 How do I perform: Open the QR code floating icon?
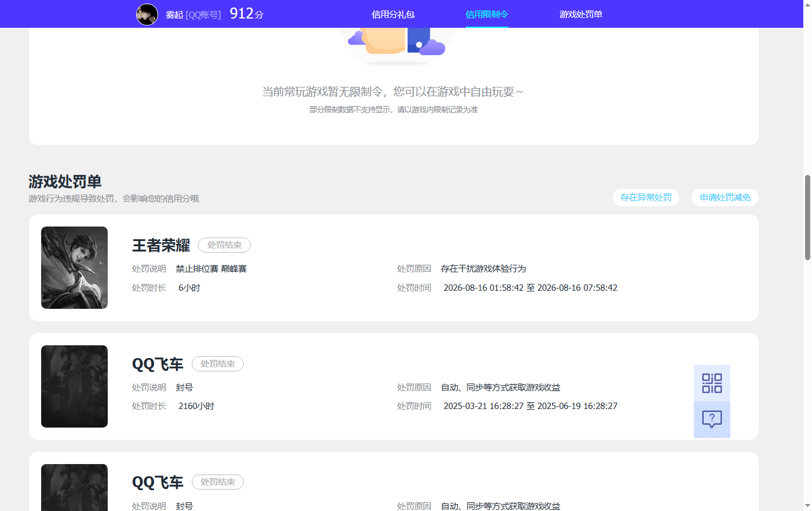712,383
